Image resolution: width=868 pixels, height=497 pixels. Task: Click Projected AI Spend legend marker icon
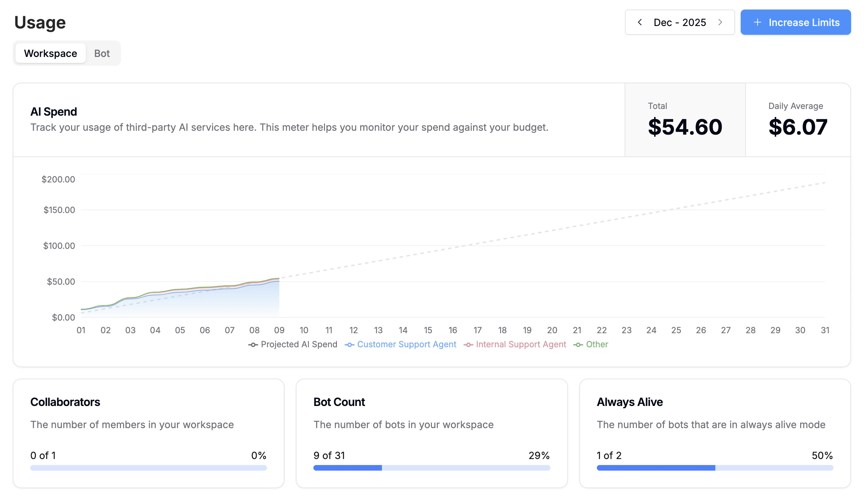[253, 345]
